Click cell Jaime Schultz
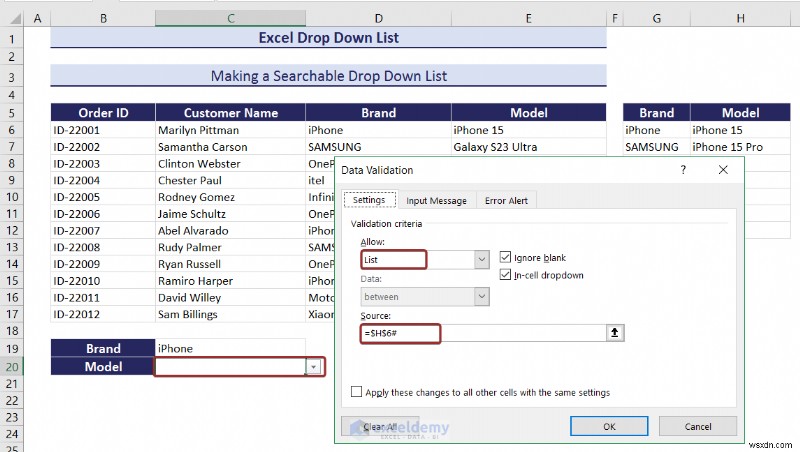800x452 pixels. [x=231, y=214]
